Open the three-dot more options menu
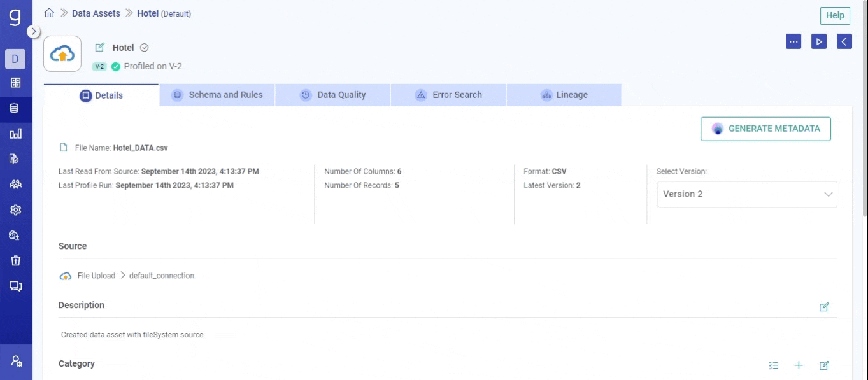 (x=793, y=41)
